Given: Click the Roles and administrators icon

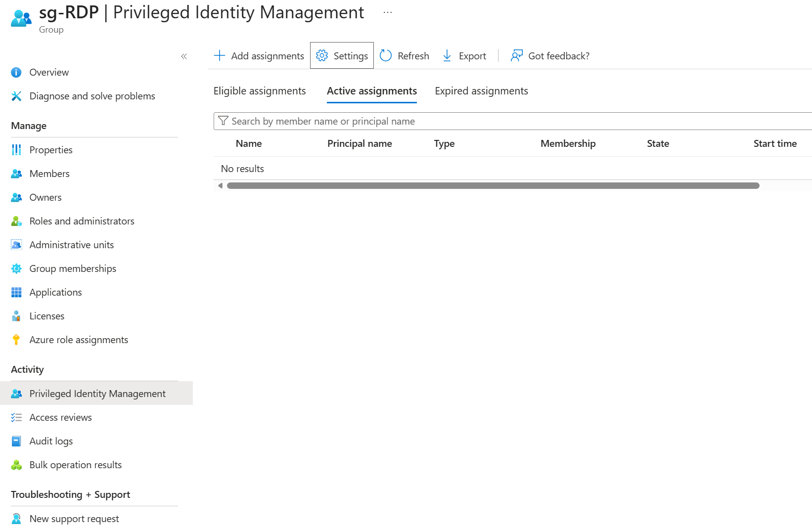Looking at the screenshot, I should point(16,221).
